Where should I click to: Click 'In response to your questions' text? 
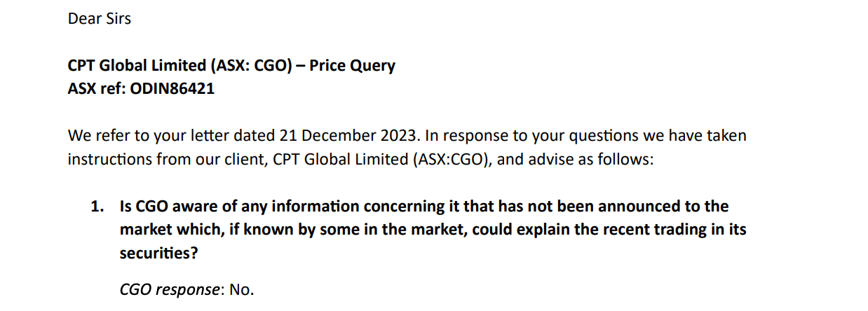coord(510,135)
